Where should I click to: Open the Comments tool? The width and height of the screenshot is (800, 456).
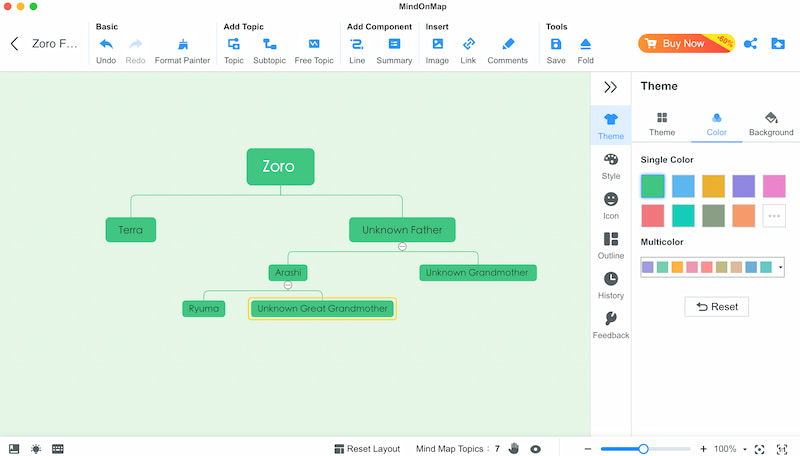point(507,50)
